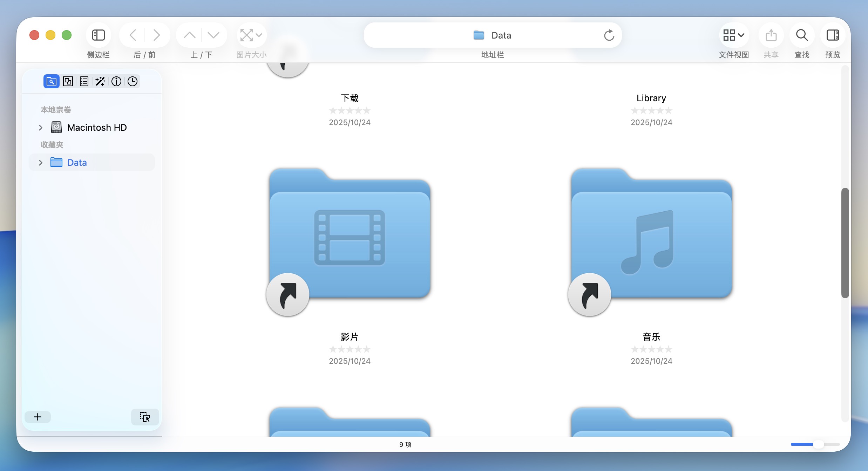Expand the Data favorites folder
868x471 pixels.
[x=41, y=163]
